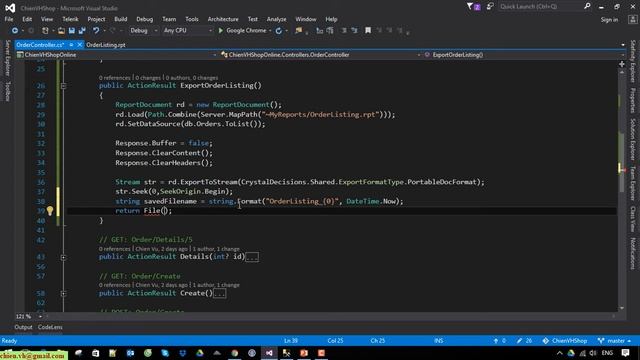The width and height of the screenshot is (640, 360).
Task: Close the OrderController.cs tab
Action: [80, 45]
